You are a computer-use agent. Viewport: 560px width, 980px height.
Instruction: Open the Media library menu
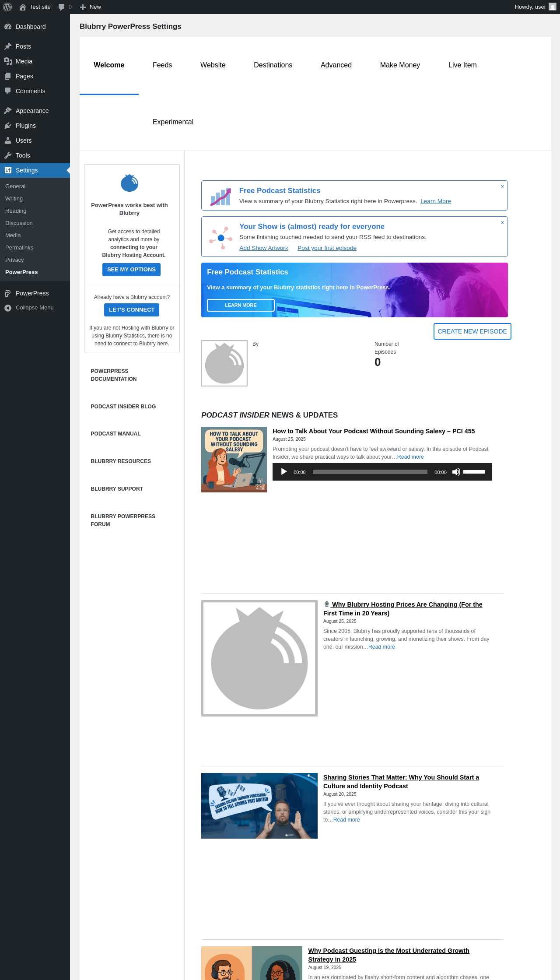pos(35,61)
